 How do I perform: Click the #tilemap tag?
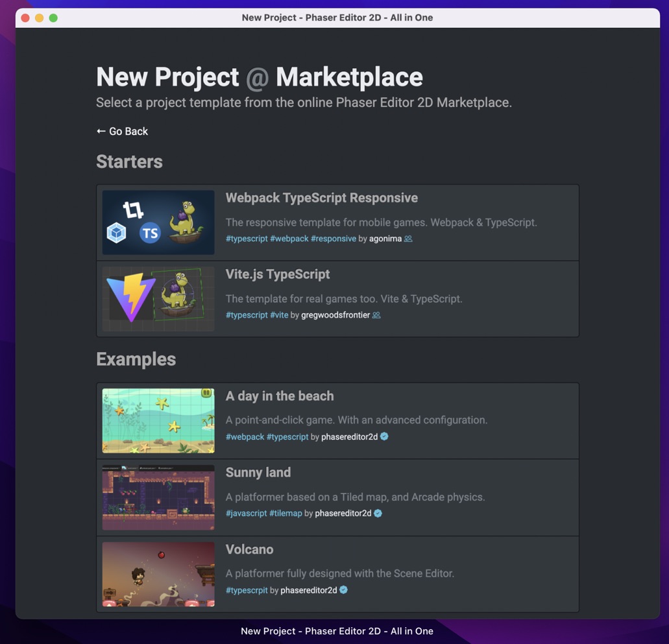[286, 514]
